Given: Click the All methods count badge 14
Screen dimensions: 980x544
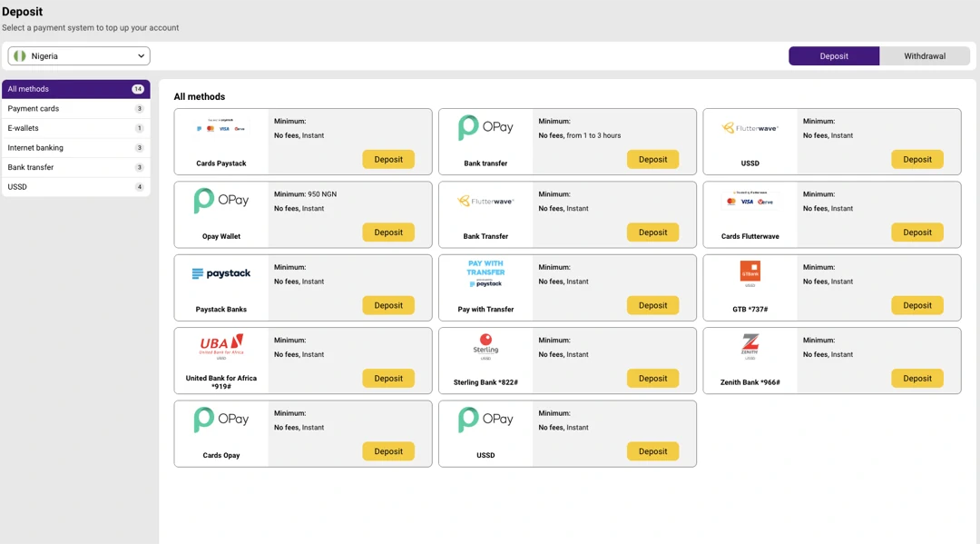Looking at the screenshot, I should pyautogui.click(x=138, y=89).
